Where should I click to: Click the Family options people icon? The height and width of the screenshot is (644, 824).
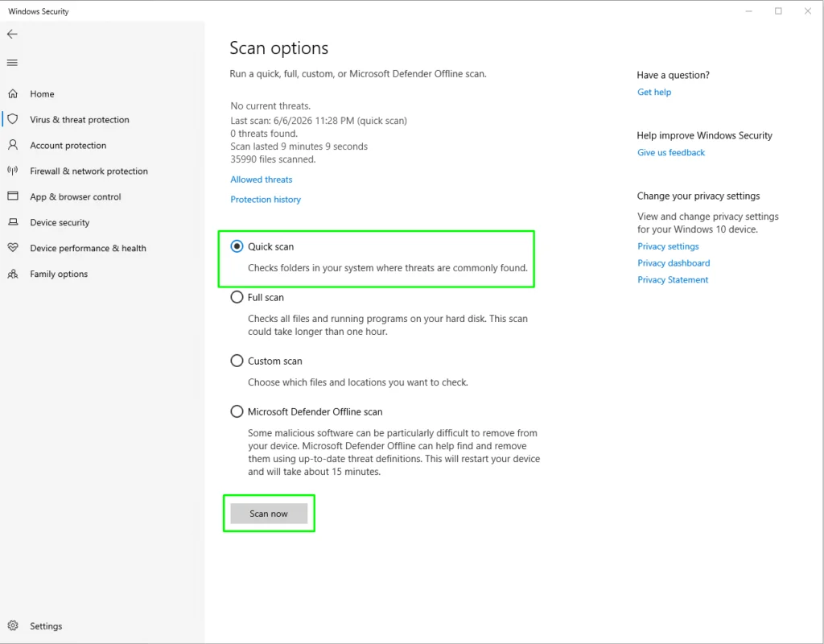point(13,274)
